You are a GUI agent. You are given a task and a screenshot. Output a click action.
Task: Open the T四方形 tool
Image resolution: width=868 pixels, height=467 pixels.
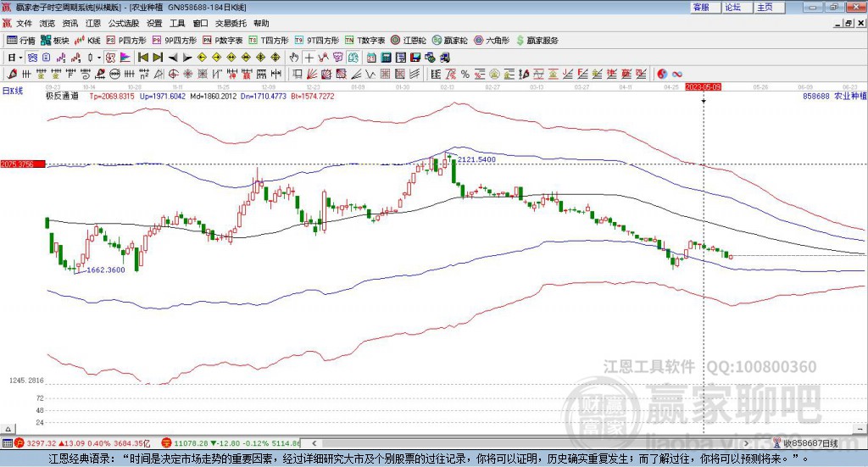pyautogui.click(x=269, y=41)
